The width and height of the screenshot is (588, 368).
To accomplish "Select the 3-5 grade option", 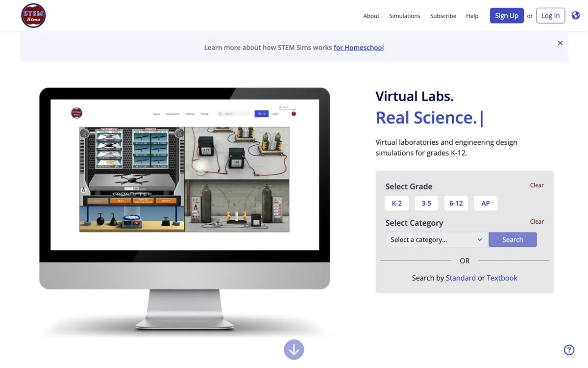I will 426,203.
